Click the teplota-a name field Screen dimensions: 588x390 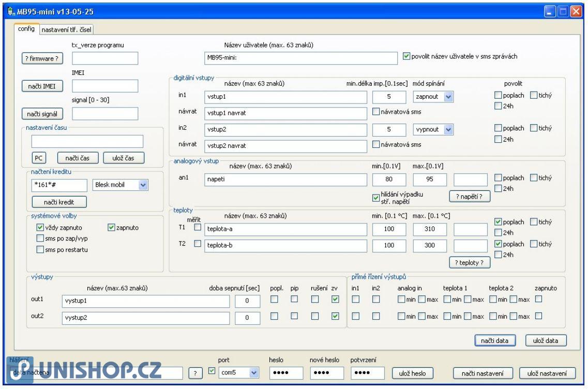[x=286, y=229]
